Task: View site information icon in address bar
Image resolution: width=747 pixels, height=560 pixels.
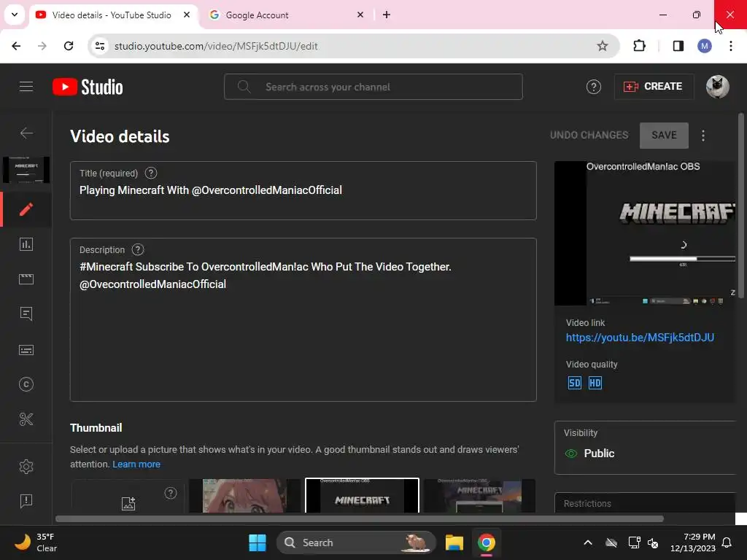Action: click(100, 46)
